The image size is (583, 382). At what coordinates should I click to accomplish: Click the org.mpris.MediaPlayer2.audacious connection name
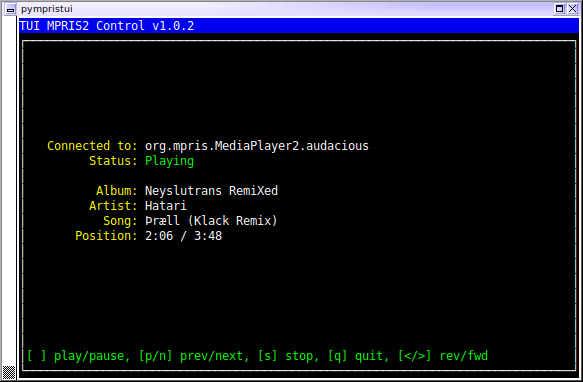click(x=257, y=146)
